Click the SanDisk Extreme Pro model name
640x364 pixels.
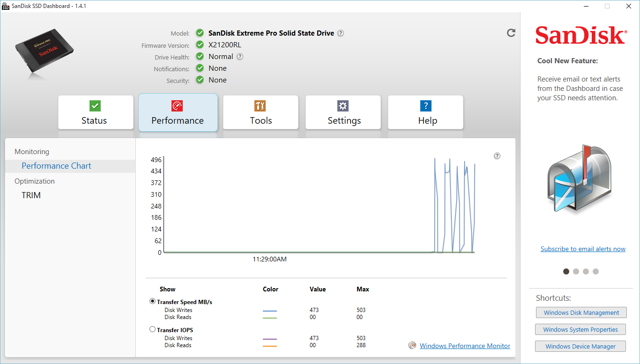tap(271, 33)
